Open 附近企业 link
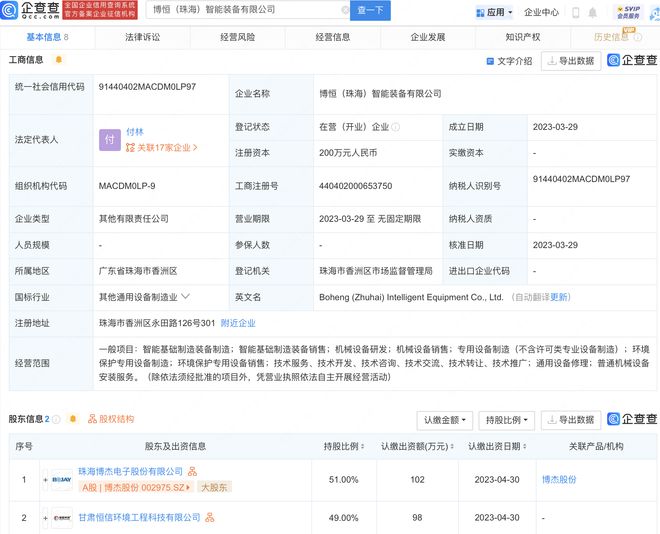The height and width of the screenshot is (534, 660). [238, 323]
